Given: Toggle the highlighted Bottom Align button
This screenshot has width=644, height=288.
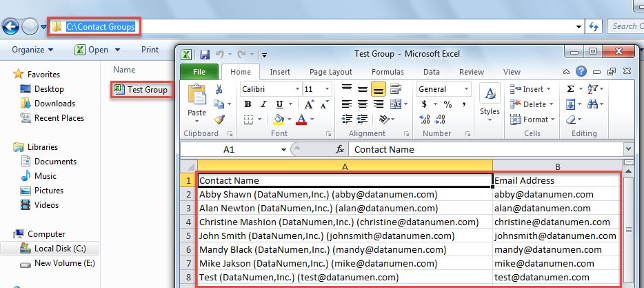Looking at the screenshot, I should 379,89.
